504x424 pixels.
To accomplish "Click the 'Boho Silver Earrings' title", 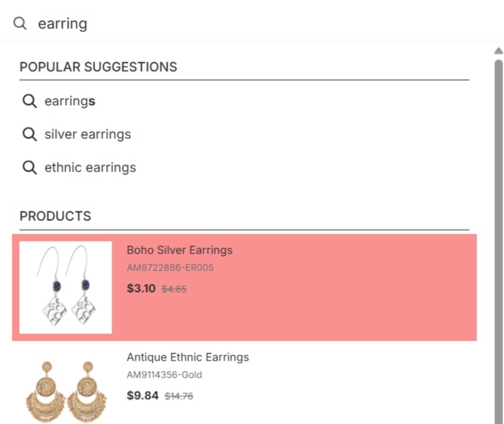I will tap(180, 250).
